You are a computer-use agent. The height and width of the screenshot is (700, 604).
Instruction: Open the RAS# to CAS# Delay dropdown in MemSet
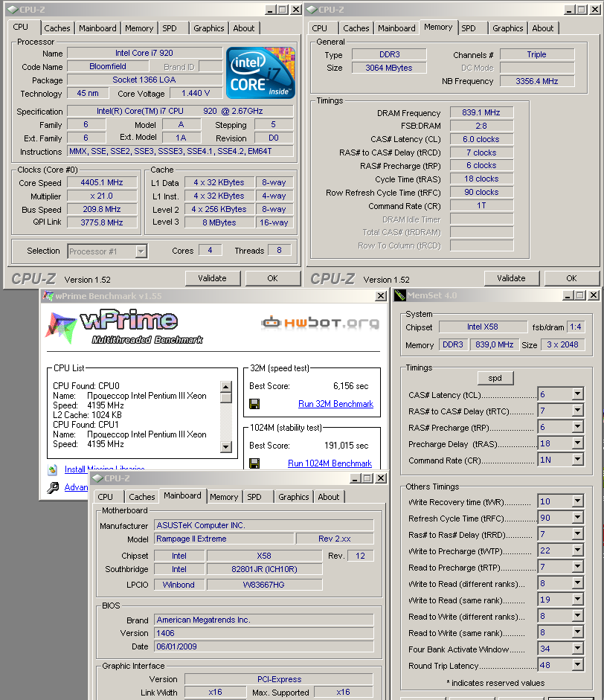tap(578, 411)
